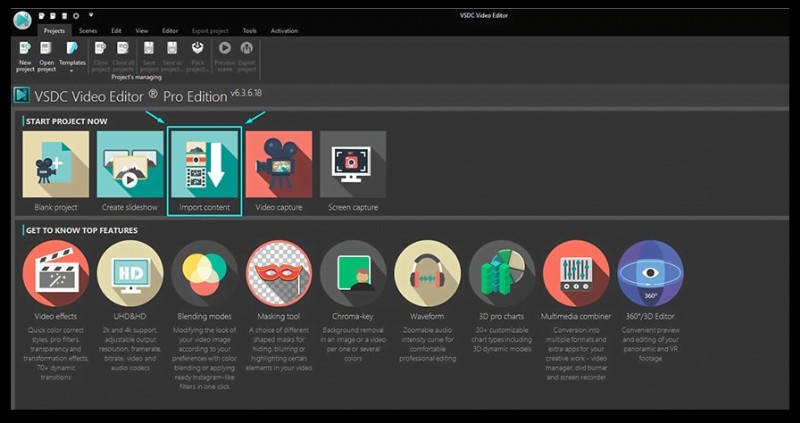800x423 pixels.
Task: Open the Video effects feature icon
Action: [56, 274]
